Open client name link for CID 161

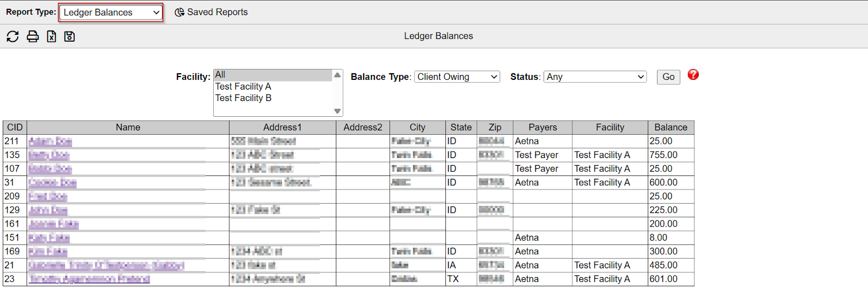coord(53,224)
